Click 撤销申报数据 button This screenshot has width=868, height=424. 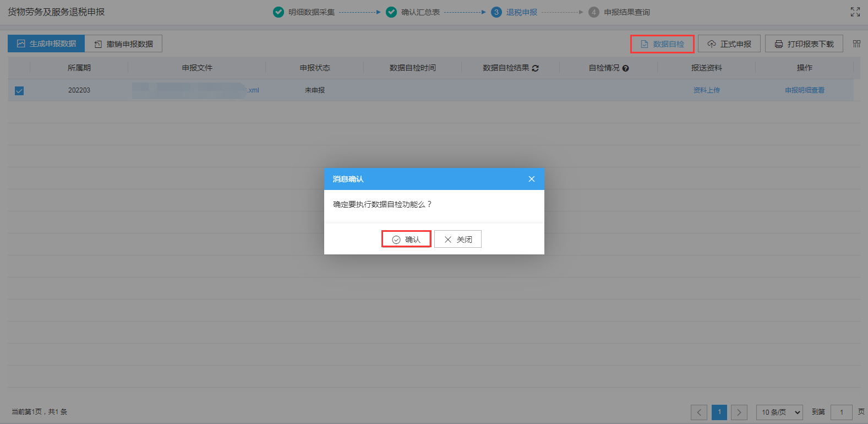click(124, 44)
